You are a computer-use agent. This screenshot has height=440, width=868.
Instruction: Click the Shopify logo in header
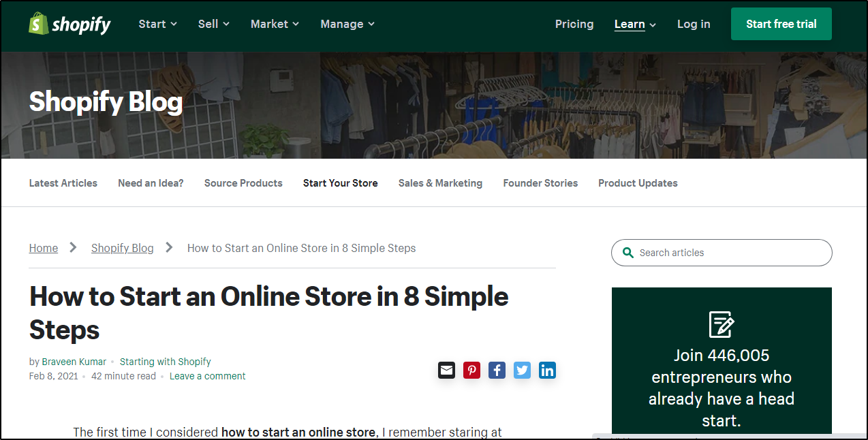69,25
